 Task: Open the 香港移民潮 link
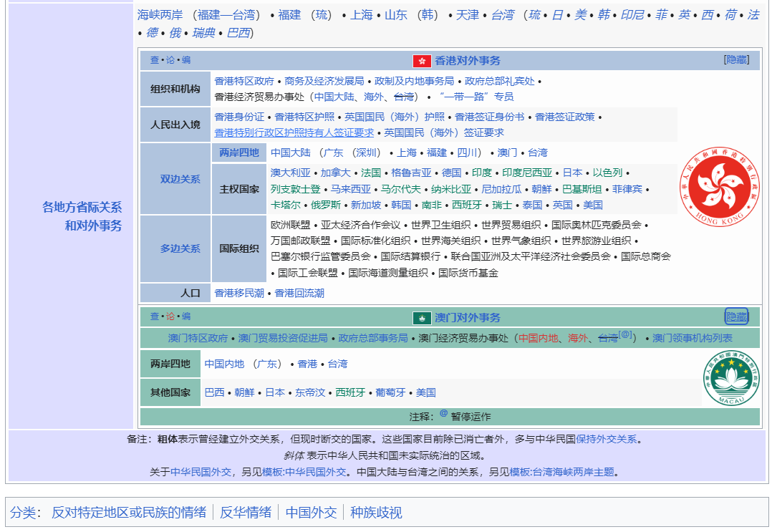click(x=239, y=294)
